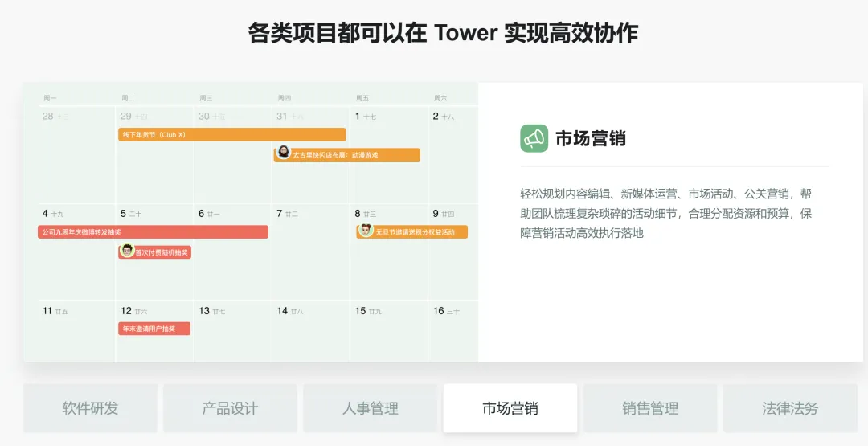868x446 pixels.
Task: Switch to the 产品设计 tab
Action: [x=231, y=408]
